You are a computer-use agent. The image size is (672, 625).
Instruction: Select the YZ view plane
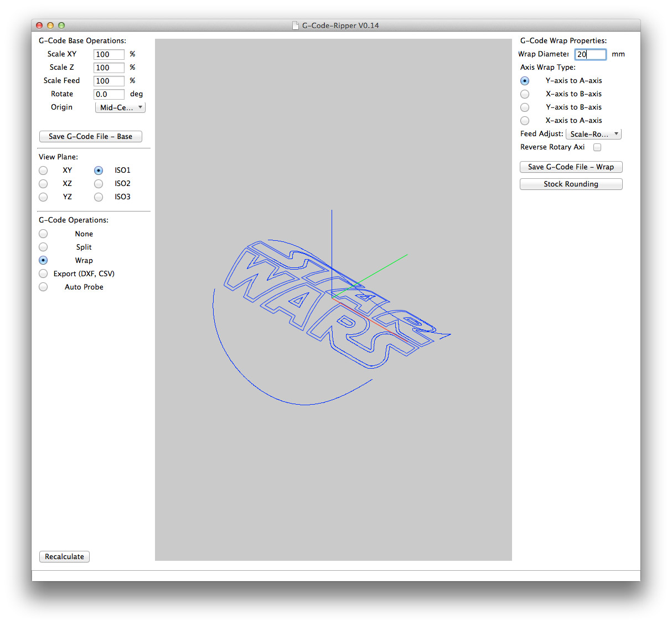(x=43, y=197)
